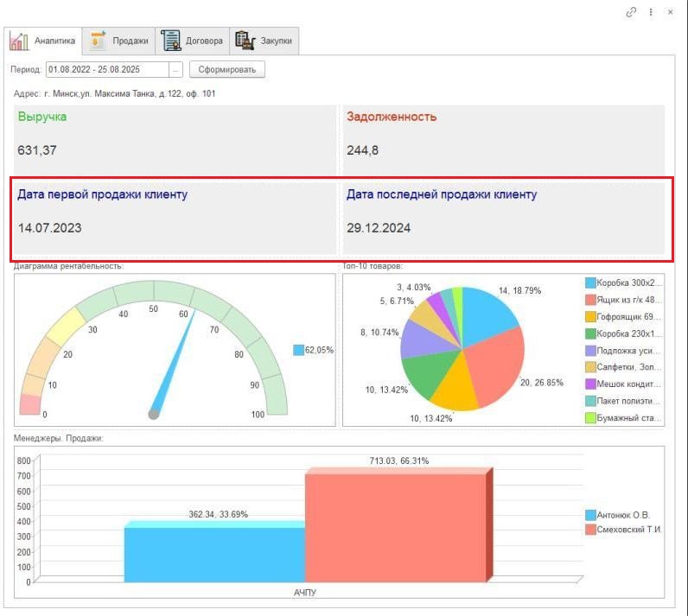Open period picker with the ellipsis button
The height and width of the screenshot is (616, 688).
pos(176,69)
